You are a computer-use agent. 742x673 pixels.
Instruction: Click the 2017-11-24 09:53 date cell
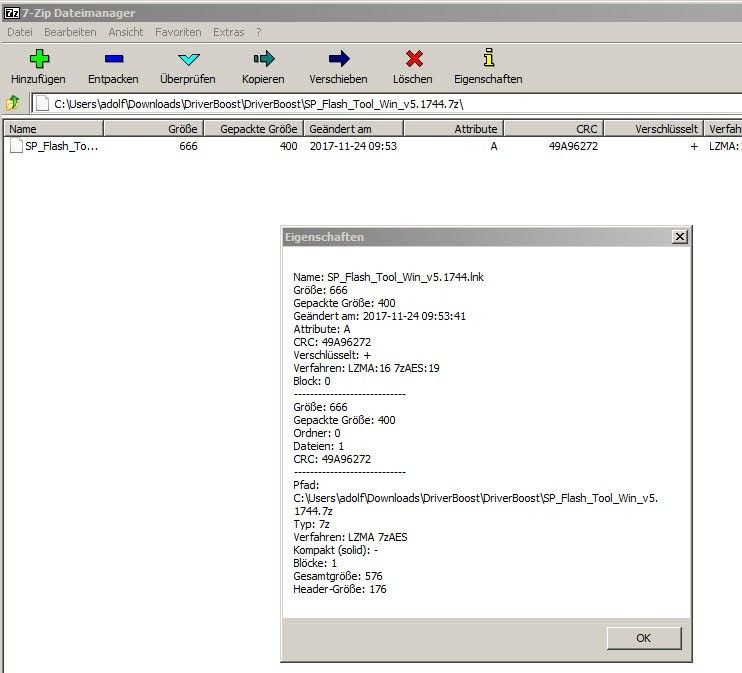[353, 146]
